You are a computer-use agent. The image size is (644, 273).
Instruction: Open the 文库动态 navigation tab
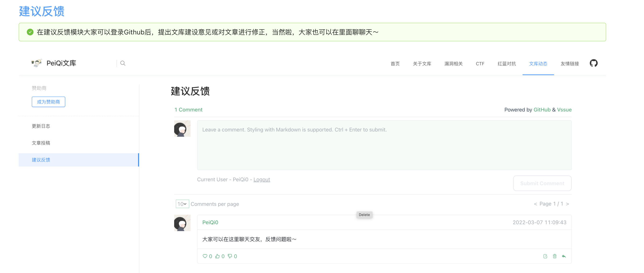click(538, 64)
